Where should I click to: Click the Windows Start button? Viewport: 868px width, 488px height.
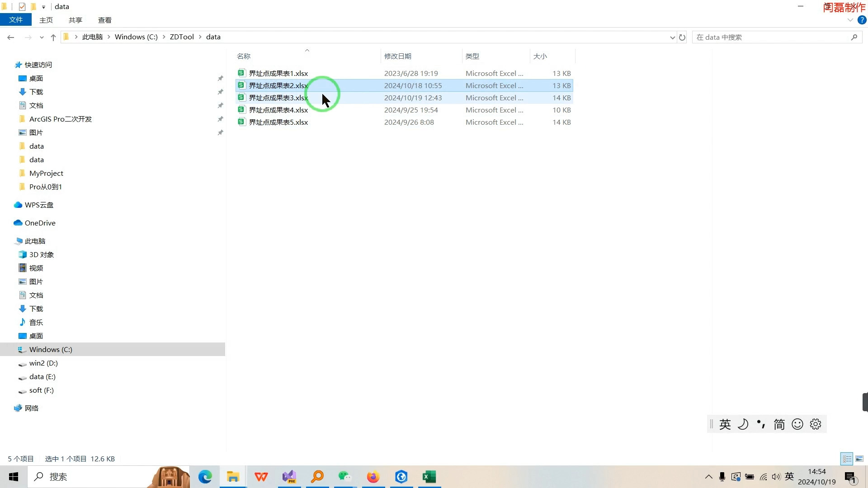[14, 477]
